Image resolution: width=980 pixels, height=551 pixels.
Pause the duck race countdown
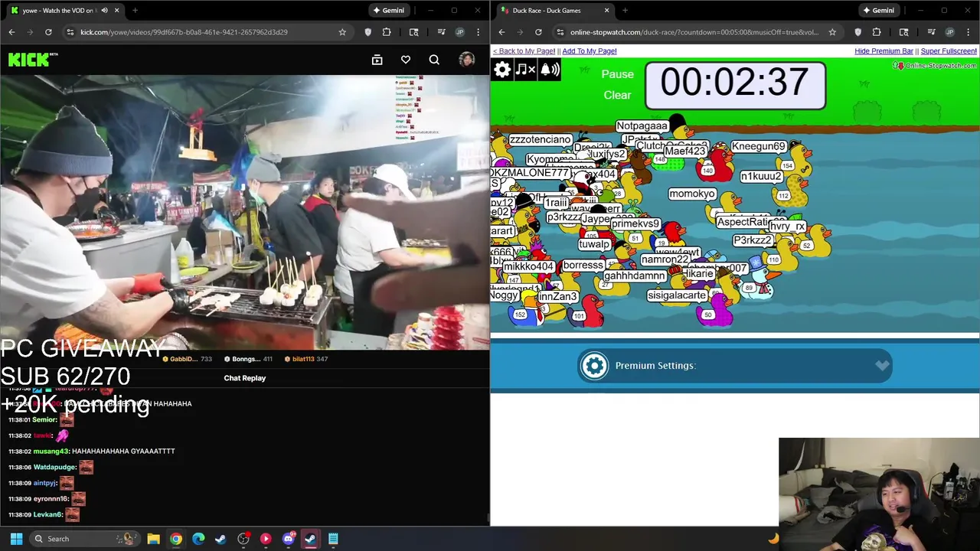point(617,74)
